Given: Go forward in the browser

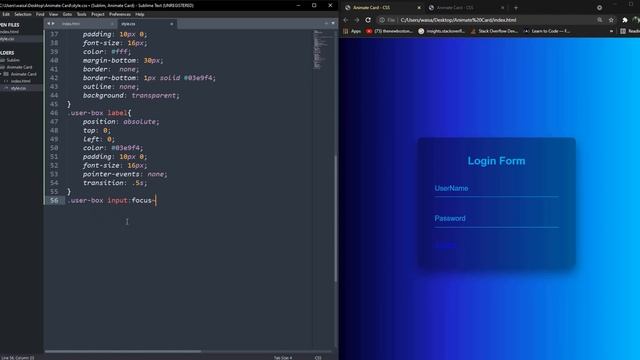Looking at the screenshot, I should [x=357, y=20].
